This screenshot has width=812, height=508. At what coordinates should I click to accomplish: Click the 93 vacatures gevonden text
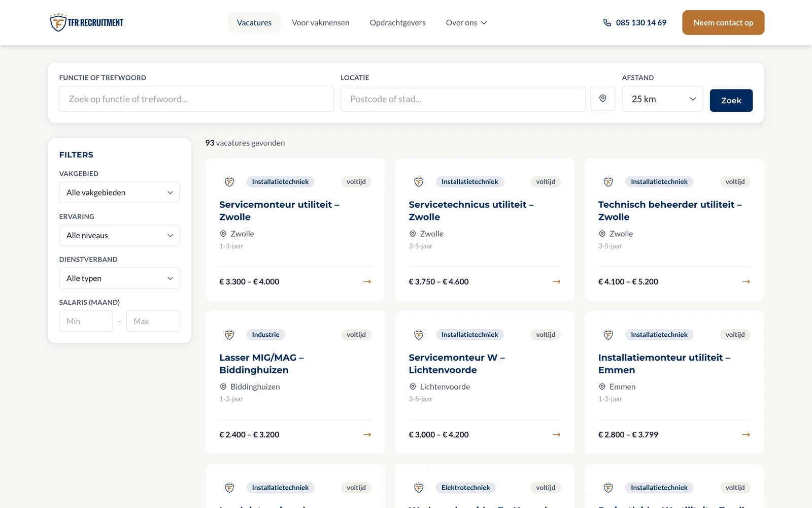coord(245,143)
